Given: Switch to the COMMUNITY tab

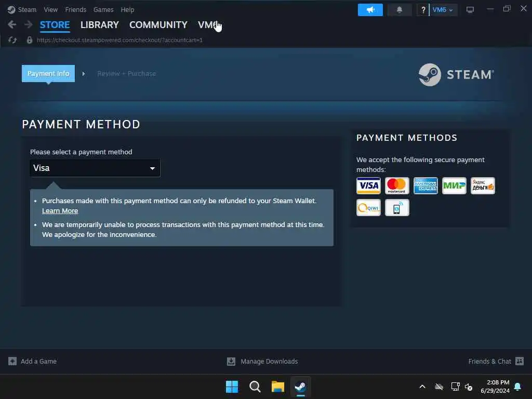Looking at the screenshot, I should (x=158, y=25).
